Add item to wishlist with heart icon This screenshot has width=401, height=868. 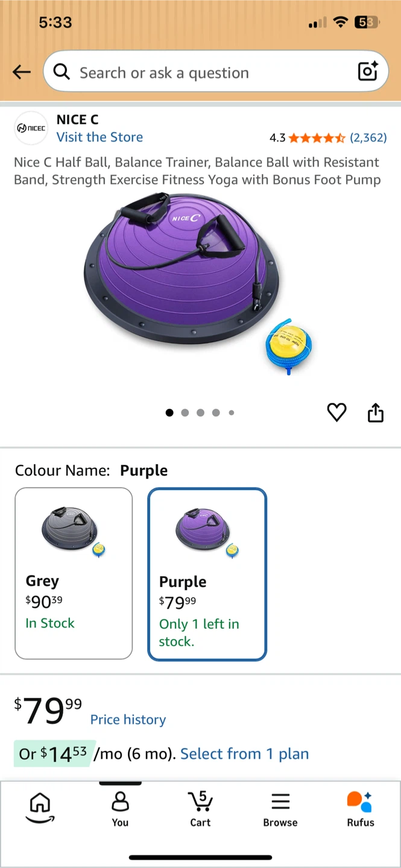click(336, 413)
